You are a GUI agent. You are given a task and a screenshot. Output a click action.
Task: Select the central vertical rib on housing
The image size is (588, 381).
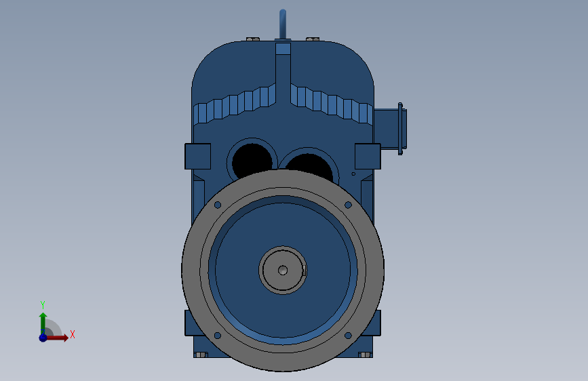click(x=283, y=73)
